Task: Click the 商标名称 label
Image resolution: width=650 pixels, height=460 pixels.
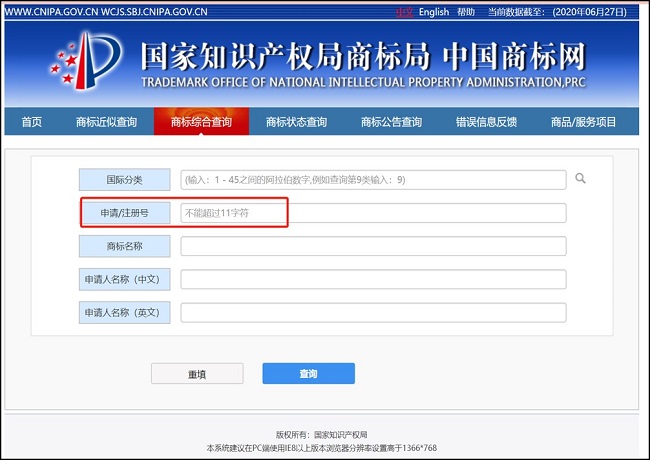Action: [124, 246]
